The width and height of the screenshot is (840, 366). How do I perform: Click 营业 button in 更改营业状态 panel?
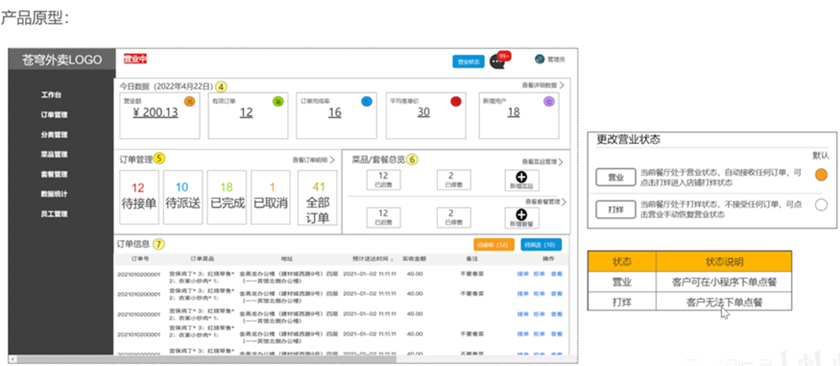point(616,176)
